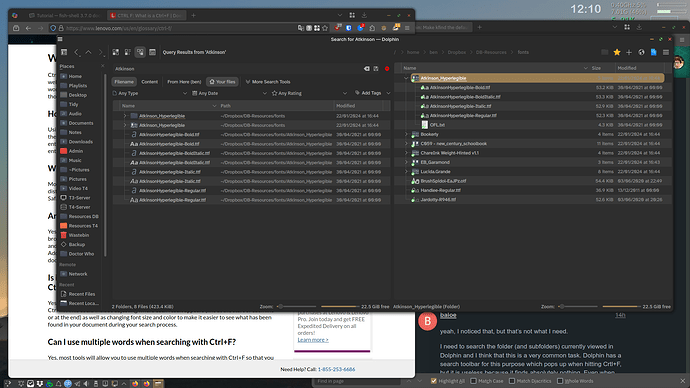Open the Any Type dropdown

click(x=150, y=93)
